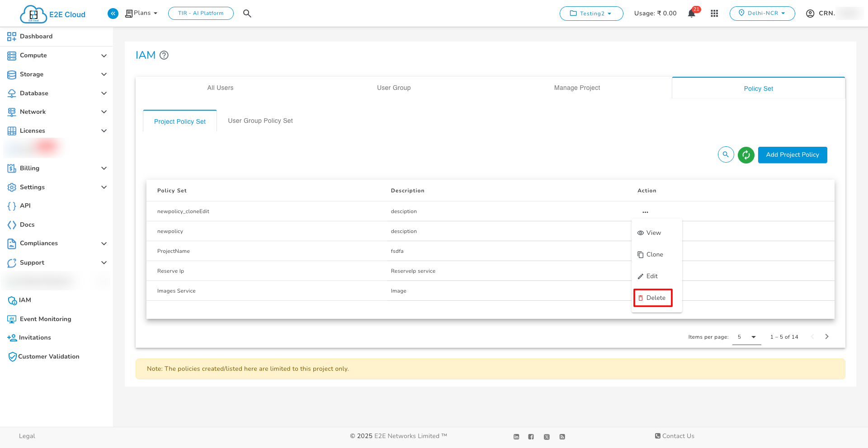
Task: Open the LinkedIn footer icon
Action: pyautogui.click(x=516, y=437)
